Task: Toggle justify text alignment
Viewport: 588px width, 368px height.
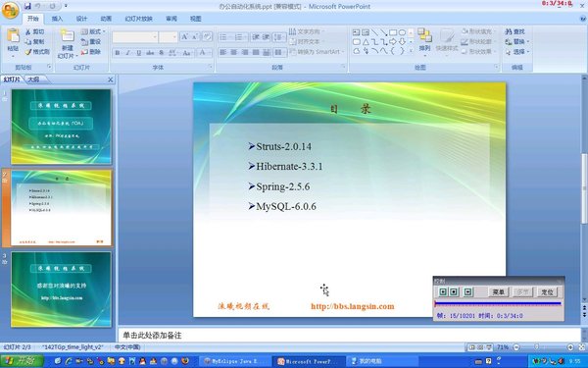Action: click(x=256, y=52)
